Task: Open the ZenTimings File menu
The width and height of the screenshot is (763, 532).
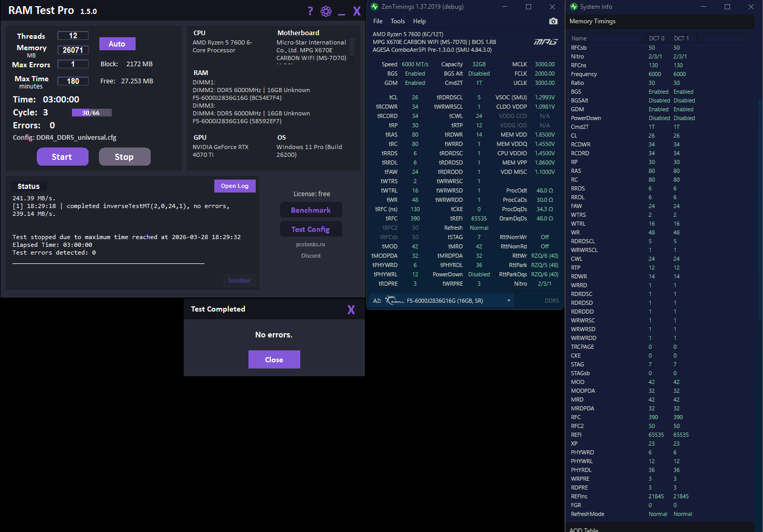Action: 378,21
